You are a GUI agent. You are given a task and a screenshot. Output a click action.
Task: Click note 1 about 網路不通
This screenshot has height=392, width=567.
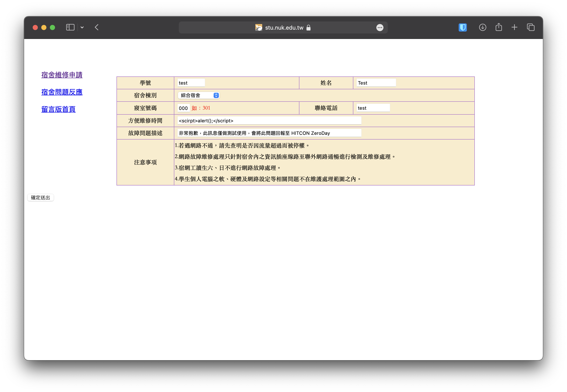[x=242, y=146]
